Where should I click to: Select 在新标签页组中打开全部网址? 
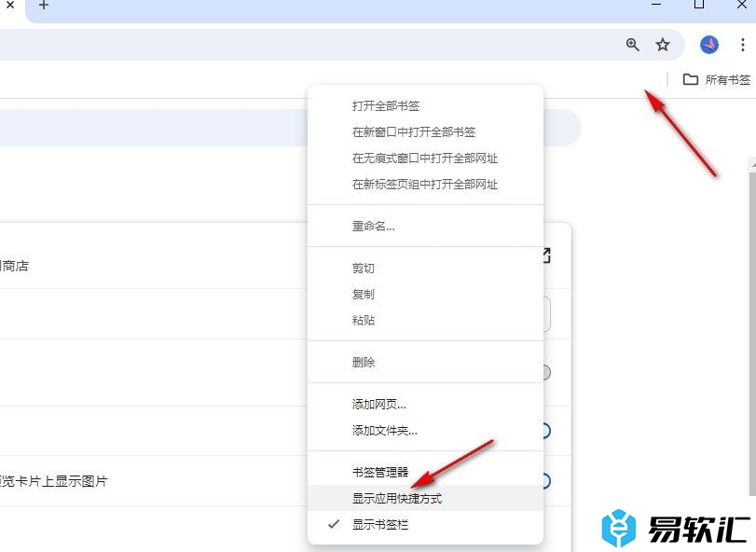click(x=424, y=185)
